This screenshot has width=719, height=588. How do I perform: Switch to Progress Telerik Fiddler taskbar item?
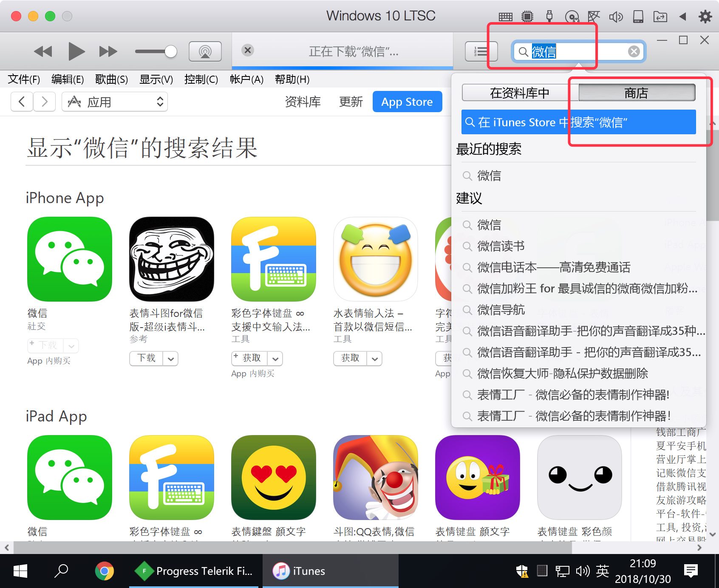click(x=194, y=571)
